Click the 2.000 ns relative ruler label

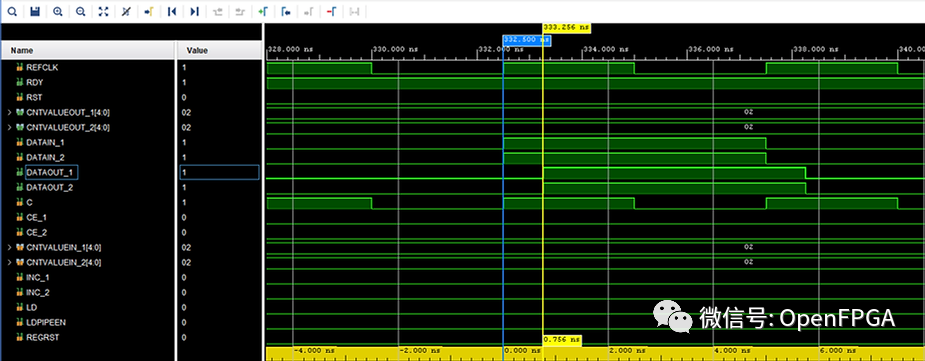tap(629, 350)
